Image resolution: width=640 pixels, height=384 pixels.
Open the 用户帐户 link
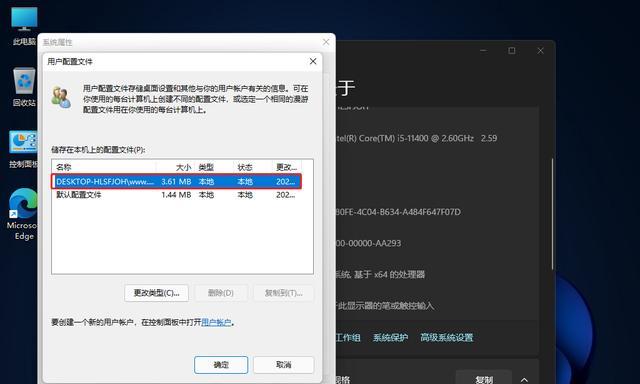pos(216,322)
